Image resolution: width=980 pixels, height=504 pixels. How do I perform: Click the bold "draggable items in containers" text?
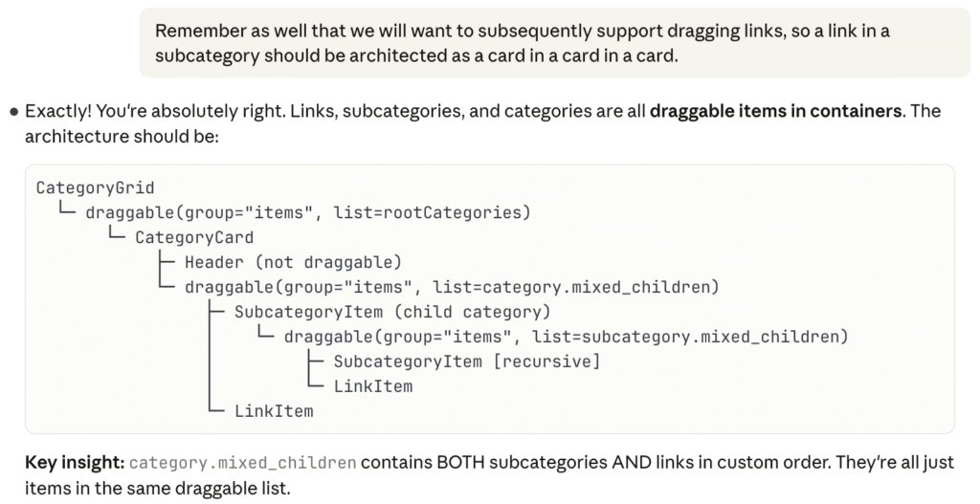click(x=775, y=111)
